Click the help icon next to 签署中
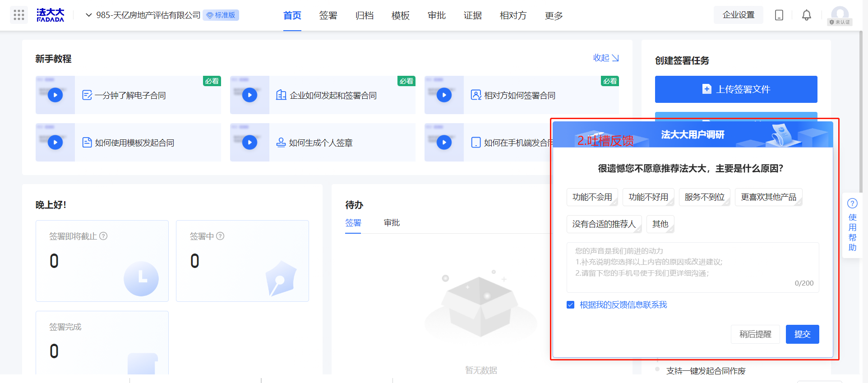Viewport: 868px width, 383px height. 220,236
